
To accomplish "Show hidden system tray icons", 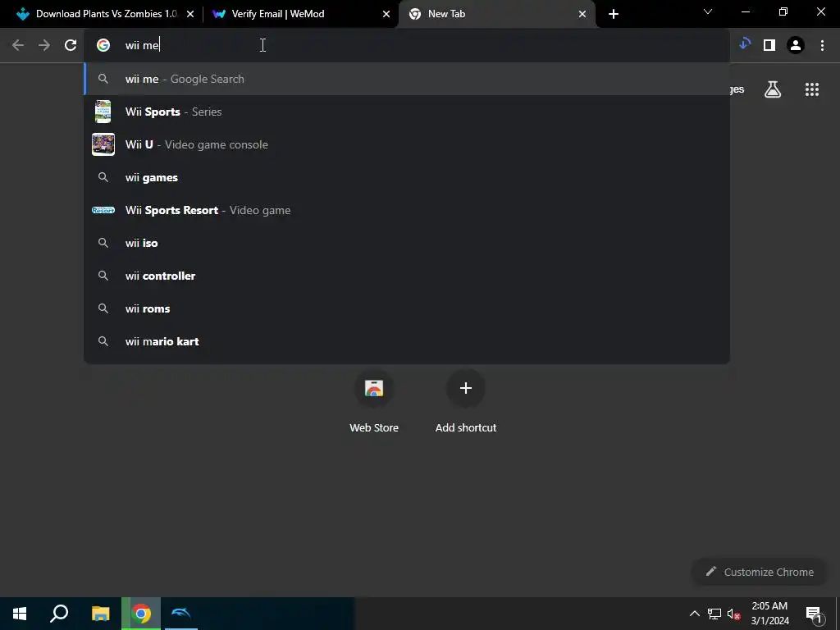I will tap(694, 614).
